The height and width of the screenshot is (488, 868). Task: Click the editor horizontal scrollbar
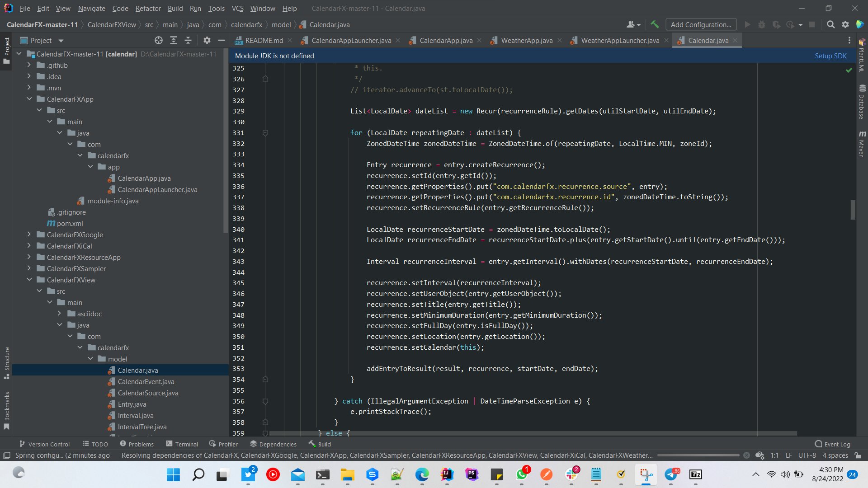pos(533,433)
